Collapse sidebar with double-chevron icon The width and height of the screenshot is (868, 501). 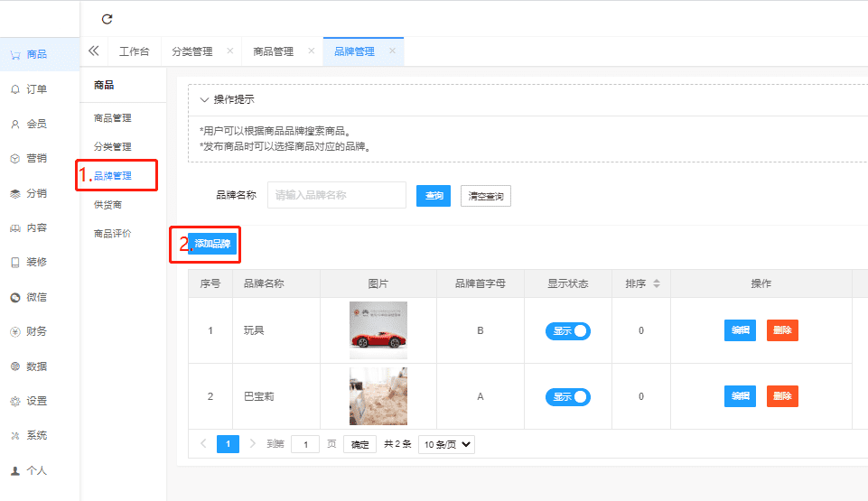[x=94, y=51]
